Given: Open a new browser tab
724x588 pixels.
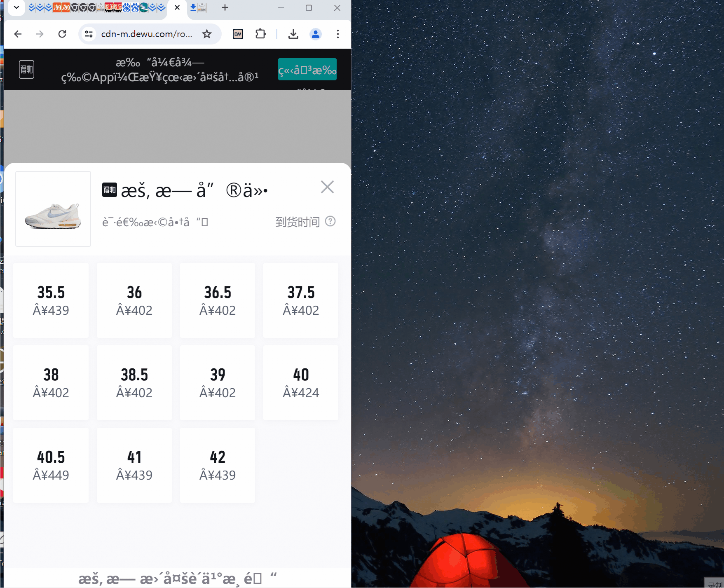Looking at the screenshot, I should click(x=225, y=7).
